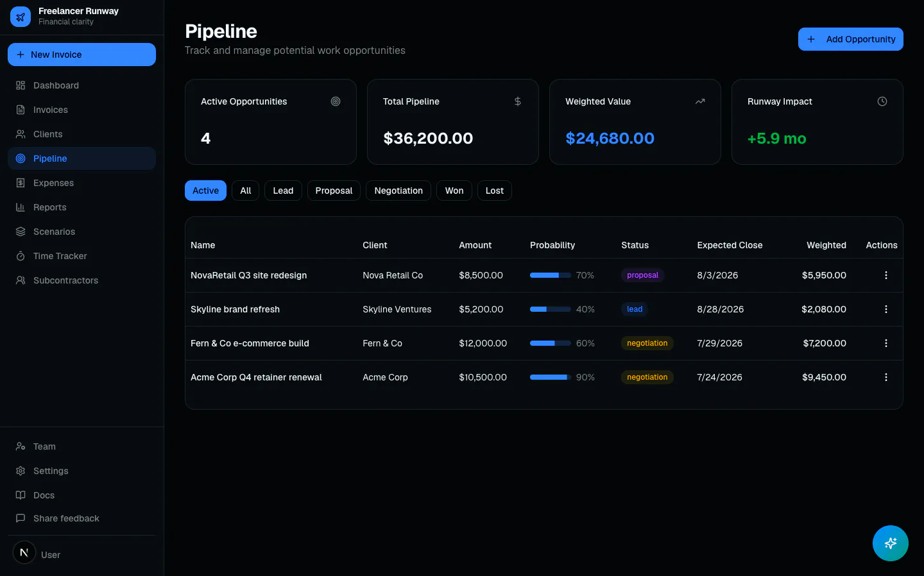
Task: Open actions menu for Skyline brand refresh
Action: [886, 309]
